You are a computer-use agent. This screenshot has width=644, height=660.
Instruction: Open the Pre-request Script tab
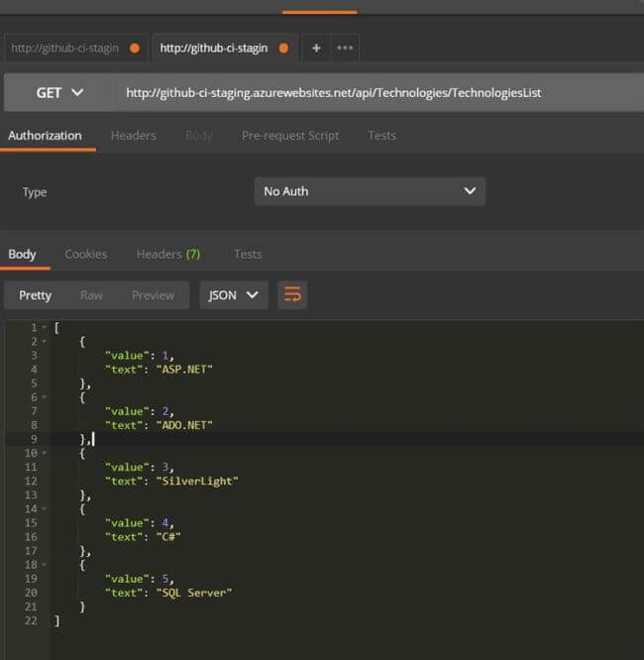click(290, 136)
